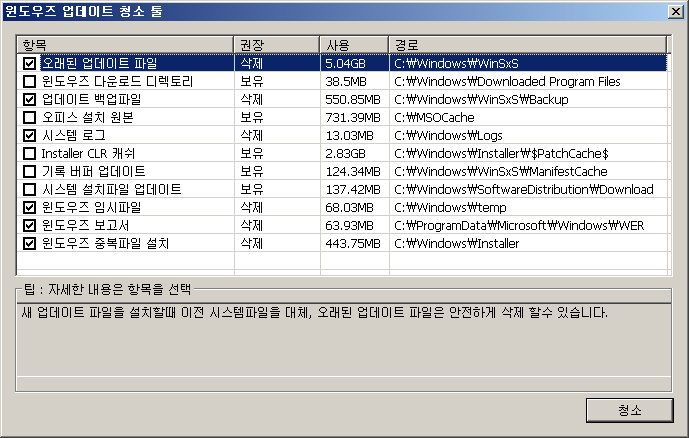Sort the list by the 사용 column header
Screen dimensions: 689x438
click(354, 45)
